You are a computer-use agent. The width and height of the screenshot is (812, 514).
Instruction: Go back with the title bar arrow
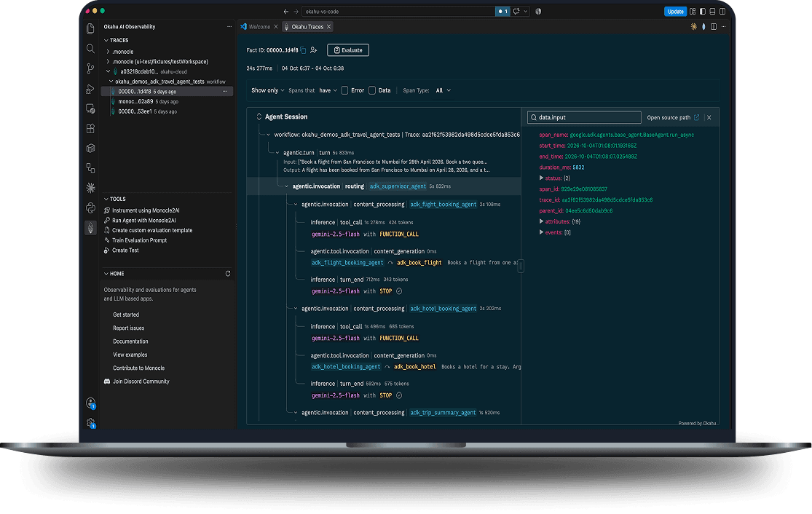tap(286, 12)
